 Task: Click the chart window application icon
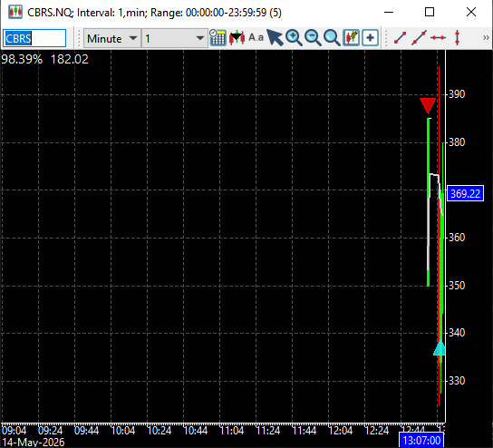[x=15, y=13]
